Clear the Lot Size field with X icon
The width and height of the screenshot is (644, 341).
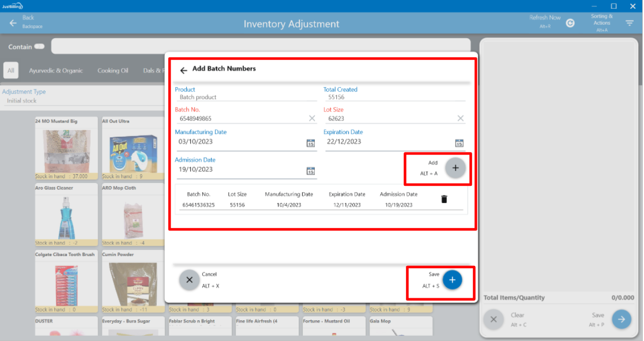tap(460, 118)
